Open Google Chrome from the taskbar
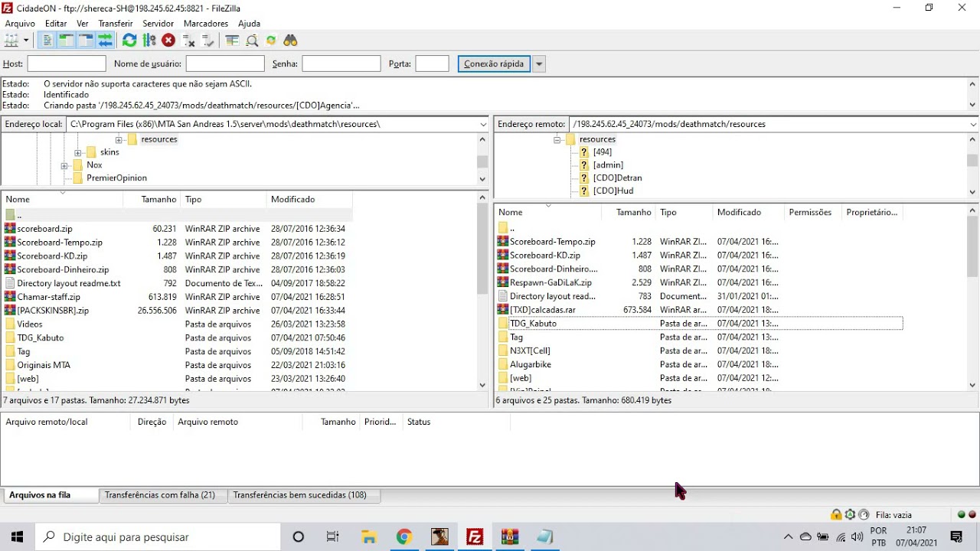 [x=404, y=536]
